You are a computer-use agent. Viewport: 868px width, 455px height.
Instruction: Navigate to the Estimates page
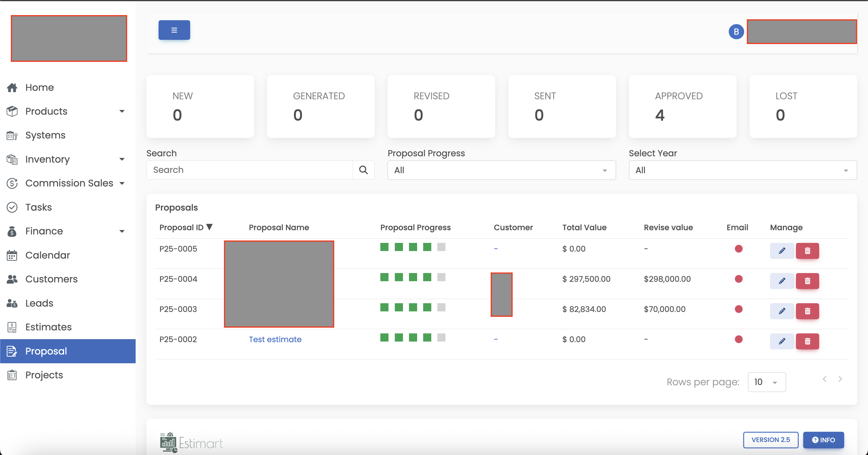click(48, 327)
